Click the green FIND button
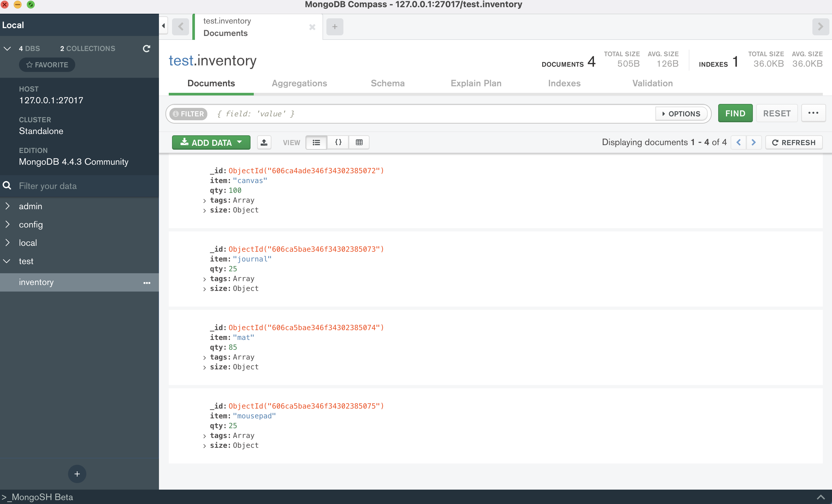Screen dimensions: 832x504 click(735, 113)
